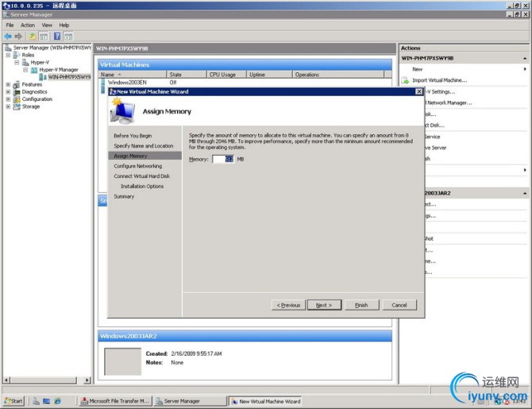Expand the Features tree node
The width and height of the screenshot is (532, 409).
tap(8, 84)
